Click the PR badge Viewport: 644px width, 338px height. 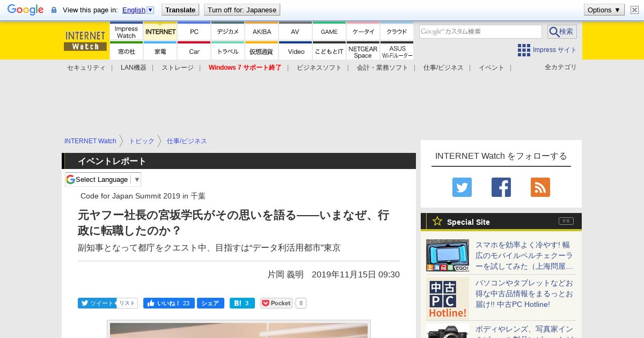pos(566,221)
